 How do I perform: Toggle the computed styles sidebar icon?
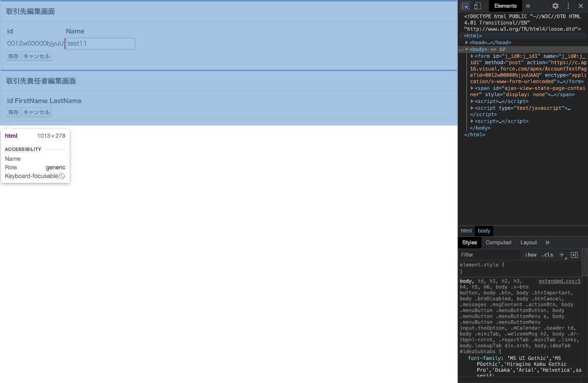tap(574, 255)
